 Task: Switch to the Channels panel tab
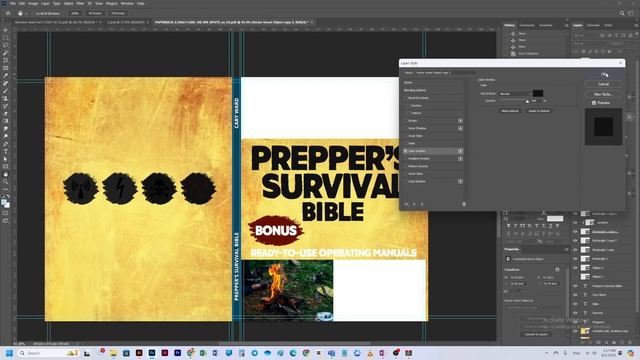coord(593,25)
